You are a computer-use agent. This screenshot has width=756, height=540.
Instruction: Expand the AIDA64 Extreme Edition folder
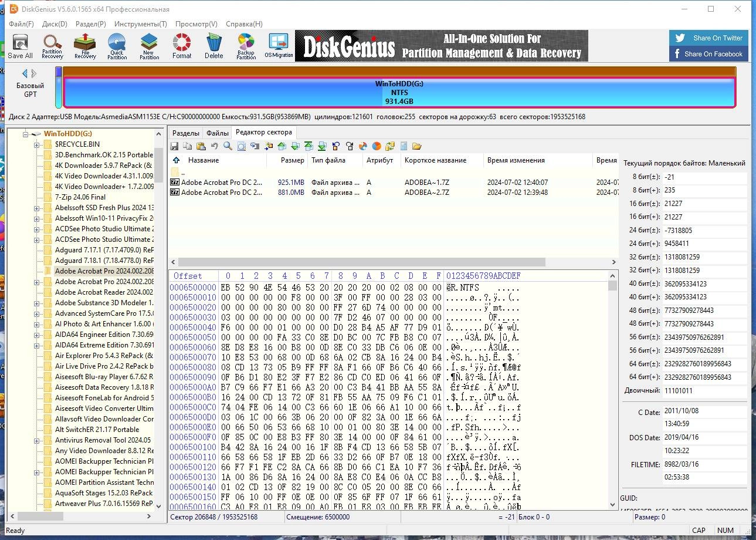[x=37, y=345]
